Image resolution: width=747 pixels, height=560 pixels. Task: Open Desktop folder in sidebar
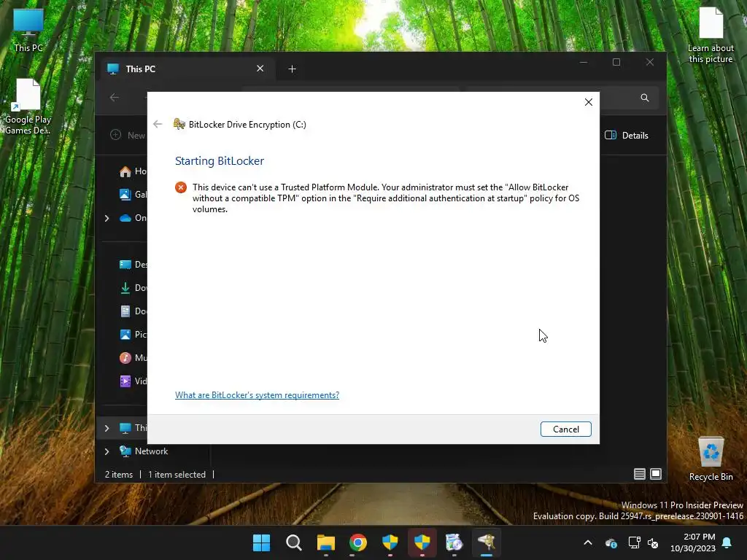click(x=133, y=264)
